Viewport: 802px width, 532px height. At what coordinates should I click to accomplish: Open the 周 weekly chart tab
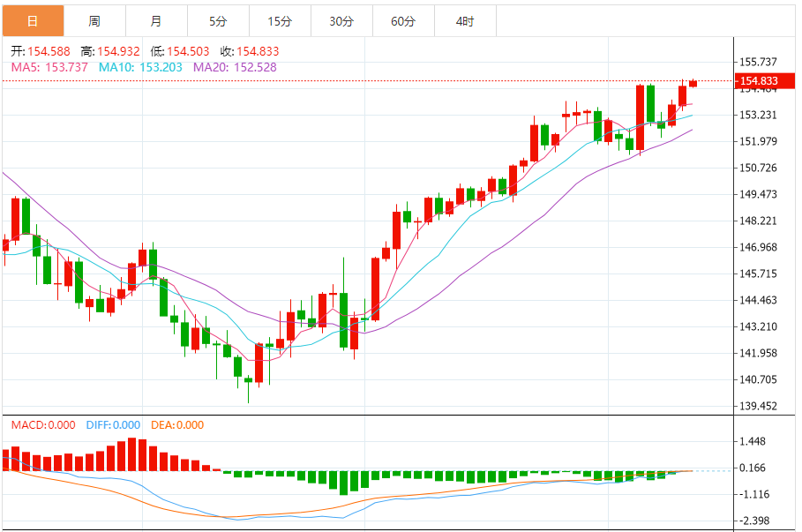pyautogui.click(x=94, y=20)
